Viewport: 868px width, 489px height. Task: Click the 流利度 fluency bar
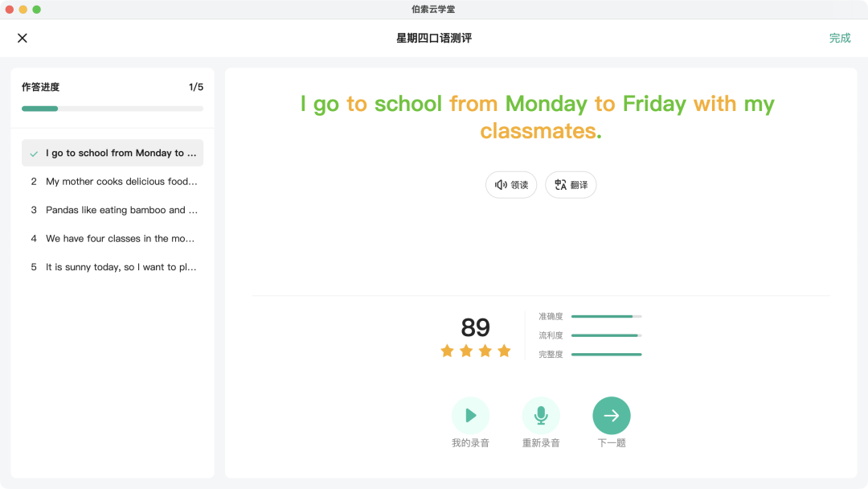point(606,335)
